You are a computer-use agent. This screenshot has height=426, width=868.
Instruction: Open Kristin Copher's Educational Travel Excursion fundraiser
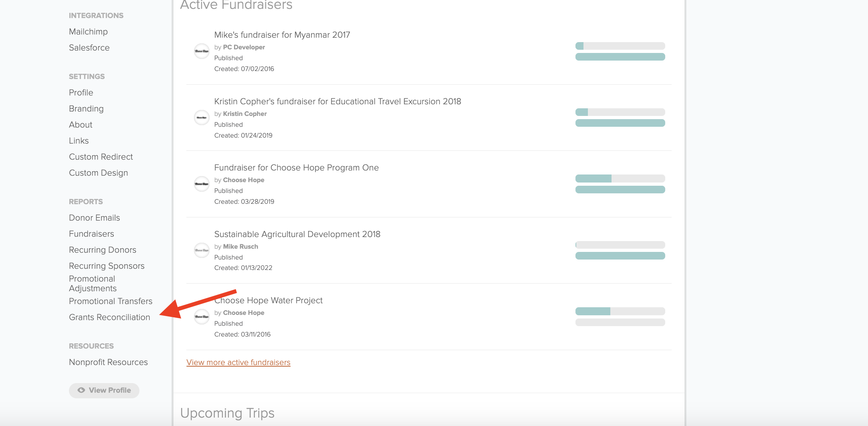coord(338,101)
